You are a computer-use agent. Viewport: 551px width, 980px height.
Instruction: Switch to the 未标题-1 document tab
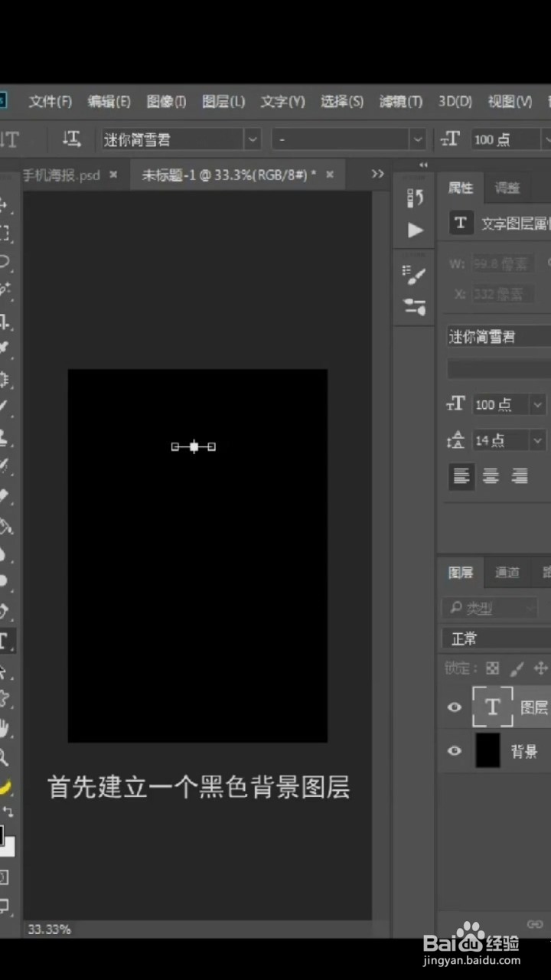pos(229,175)
